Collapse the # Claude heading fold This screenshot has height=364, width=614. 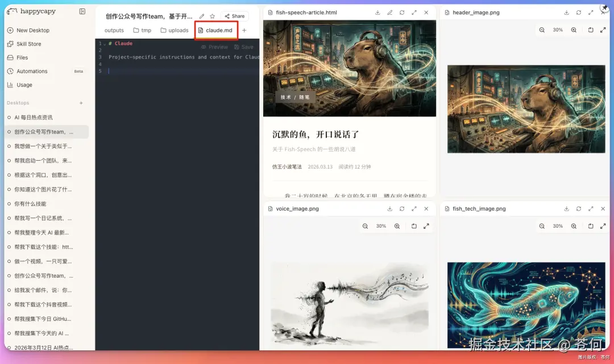pos(104,43)
